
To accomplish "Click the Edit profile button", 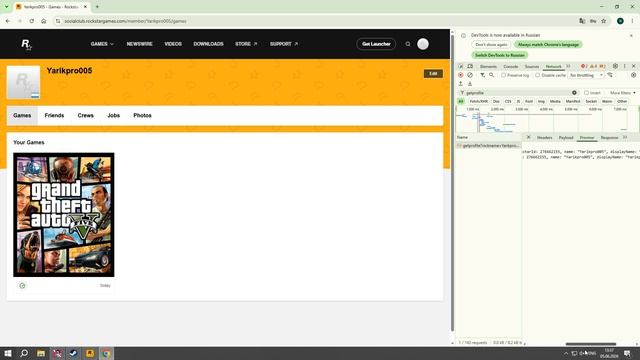I will 433,74.
